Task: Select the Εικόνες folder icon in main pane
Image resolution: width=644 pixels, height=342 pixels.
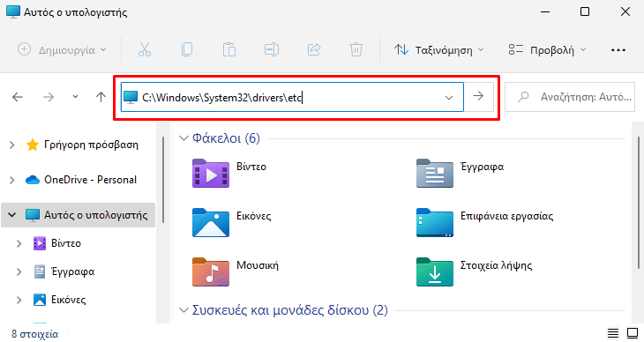Action: 211,222
